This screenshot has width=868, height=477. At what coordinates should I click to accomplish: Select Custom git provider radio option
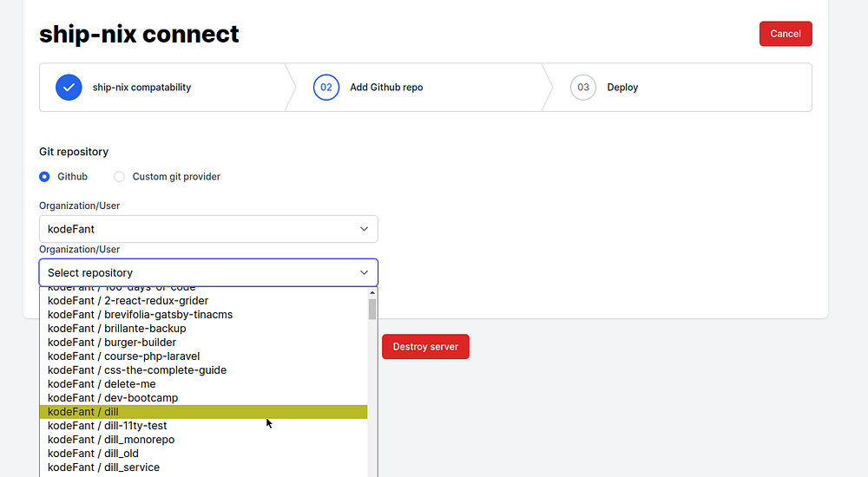(119, 177)
